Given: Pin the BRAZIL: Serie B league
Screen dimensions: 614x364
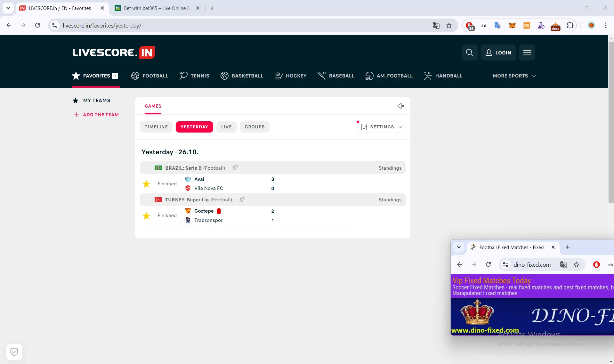Looking at the screenshot, I should pyautogui.click(x=235, y=168).
